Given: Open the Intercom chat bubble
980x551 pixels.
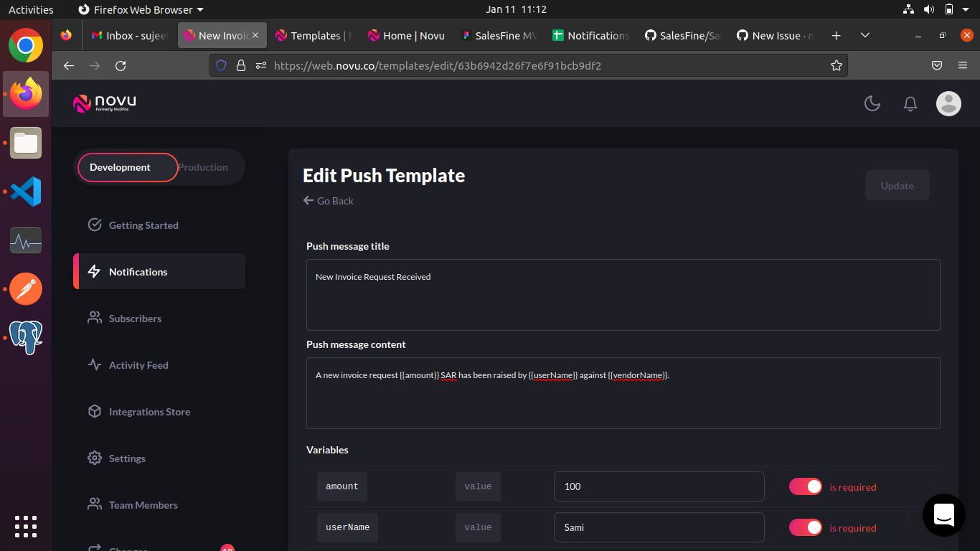Looking at the screenshot, I should tap(943, 515).
